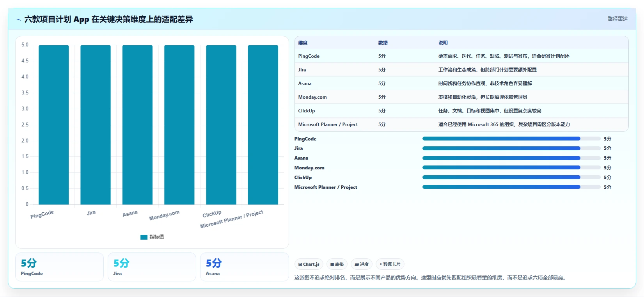Click the Monday.com progress bar
Screen dimensions: 644x297
(511, 168)
